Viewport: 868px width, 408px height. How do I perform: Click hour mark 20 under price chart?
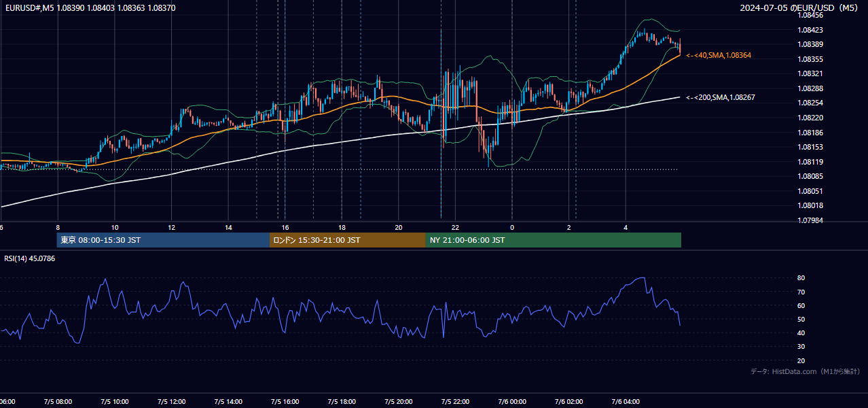pos(399,228)
